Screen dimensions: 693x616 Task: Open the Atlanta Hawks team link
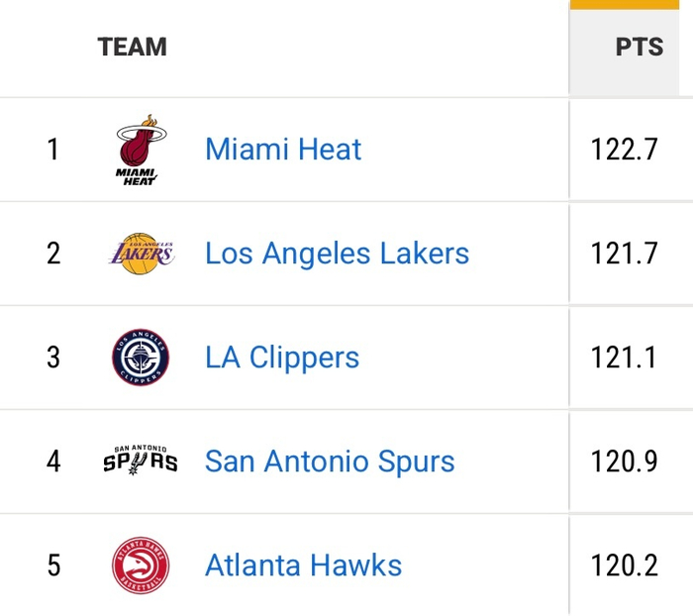(303, 565)
